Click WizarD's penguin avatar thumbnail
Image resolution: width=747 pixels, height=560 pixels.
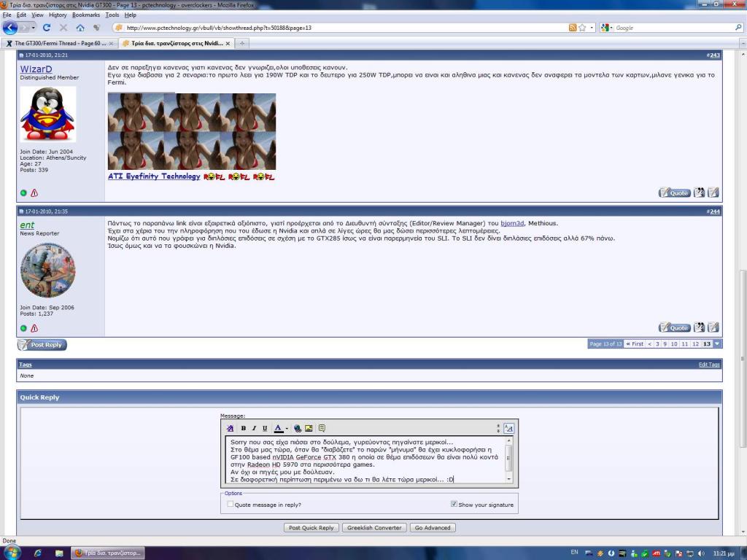click(47, 114)
